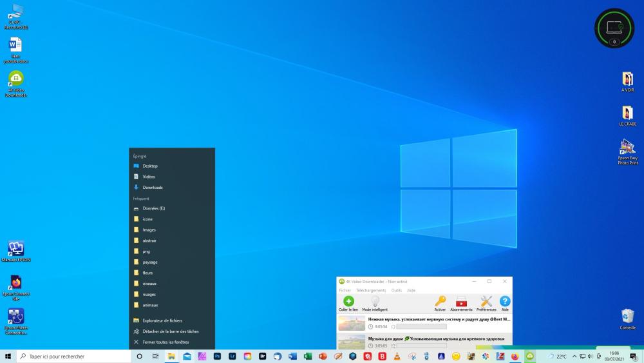
Task: Open the Fichier menu
Action: pos(345,290)
